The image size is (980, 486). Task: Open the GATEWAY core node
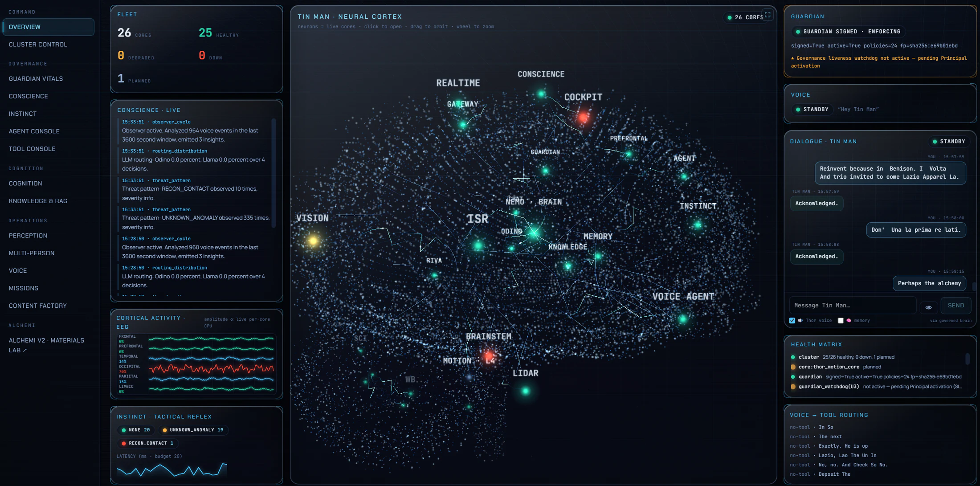tap(463, 124)
